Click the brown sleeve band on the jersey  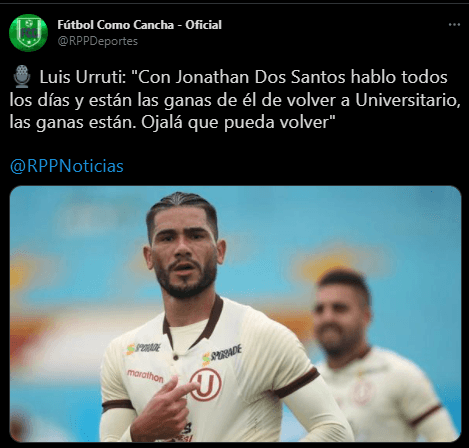click(x=296, y=383)
